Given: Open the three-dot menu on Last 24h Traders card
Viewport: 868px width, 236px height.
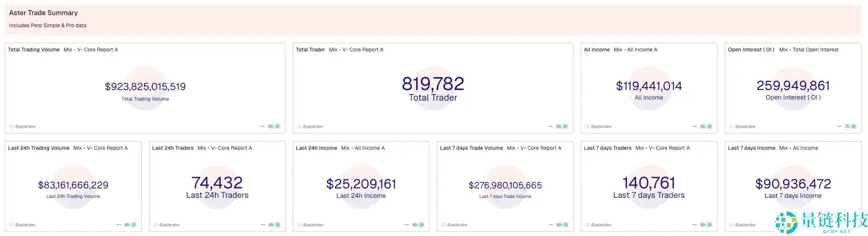Looking at the screenshot, I should (x=263, y=225).
